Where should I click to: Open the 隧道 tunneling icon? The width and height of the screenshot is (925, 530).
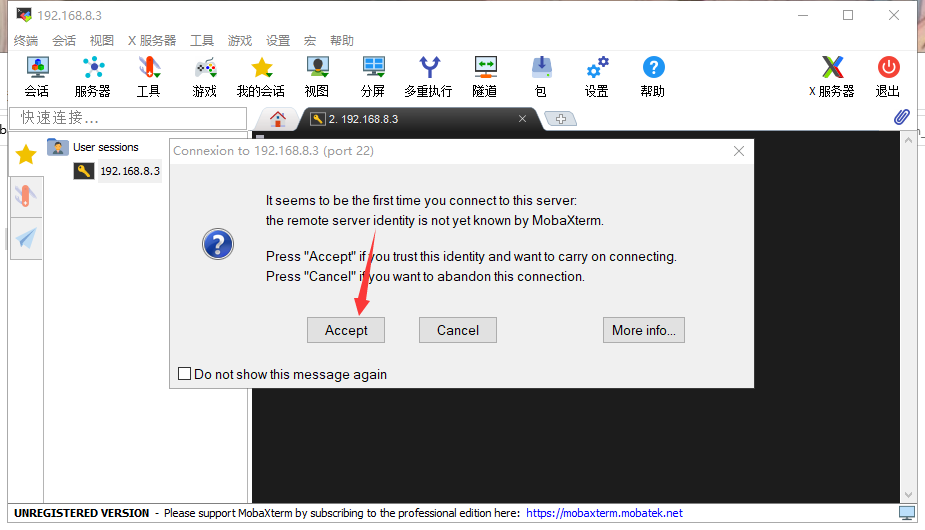coord(485,76)
